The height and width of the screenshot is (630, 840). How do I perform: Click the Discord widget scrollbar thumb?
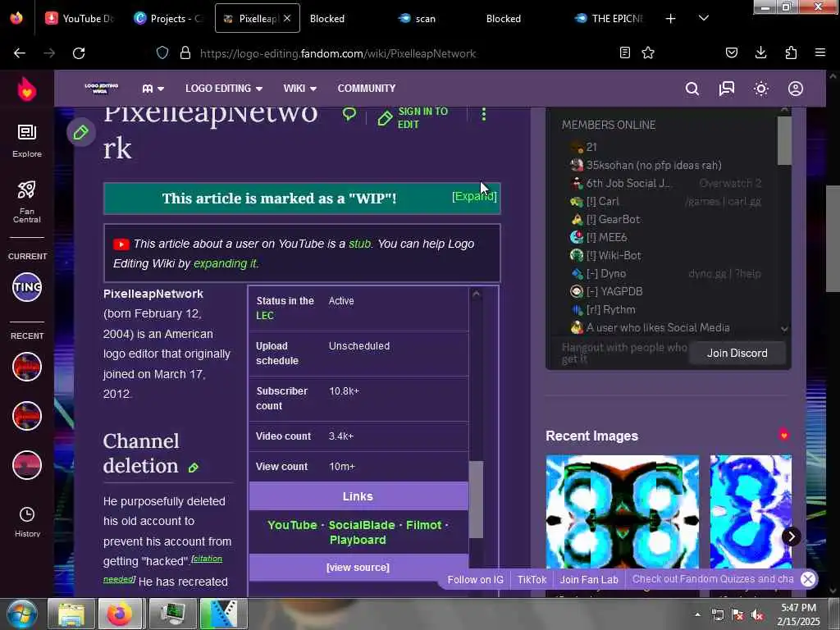pyautogui.click(x=783, y=141)
